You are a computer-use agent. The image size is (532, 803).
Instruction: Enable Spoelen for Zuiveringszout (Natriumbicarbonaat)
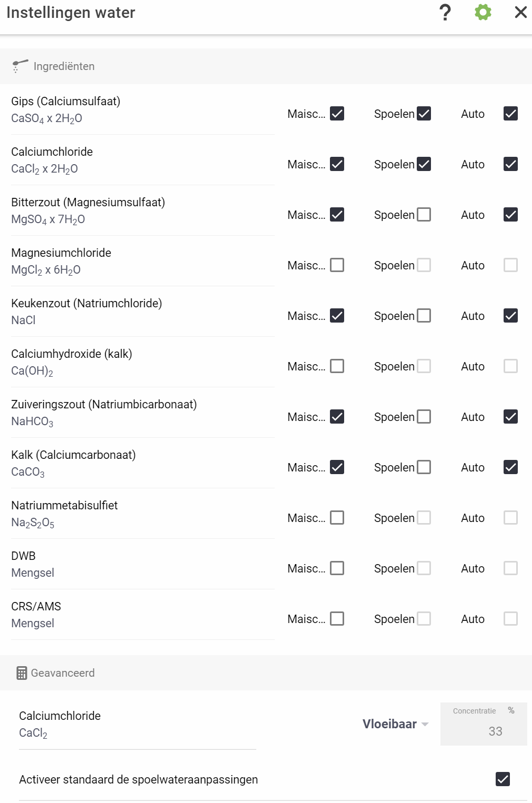(x=424, y=417)
